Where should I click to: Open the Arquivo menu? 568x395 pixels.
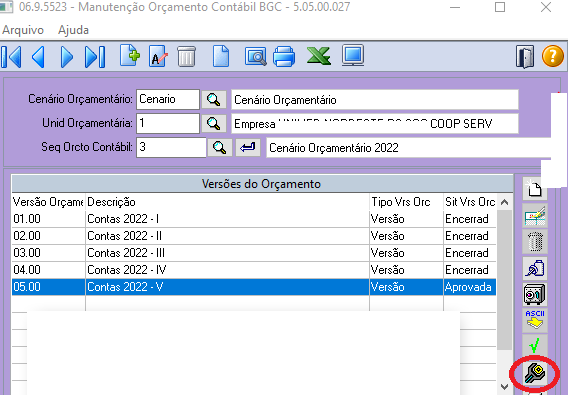point(23,30)
